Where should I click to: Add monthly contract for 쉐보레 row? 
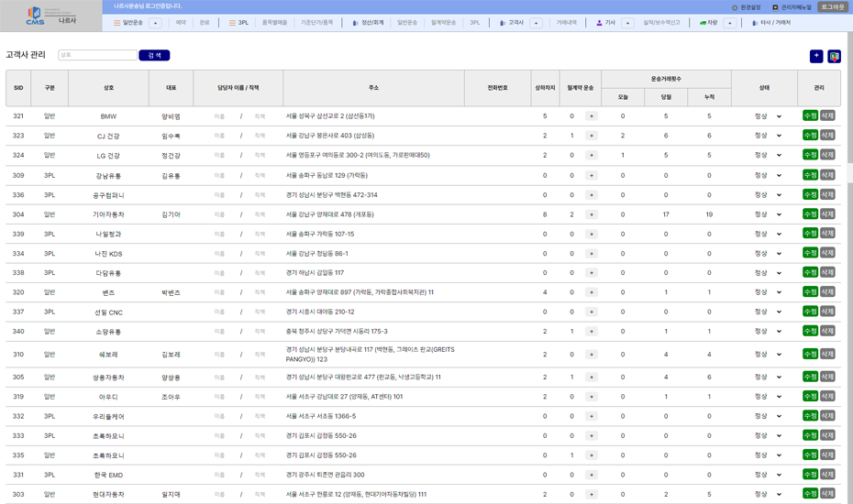tap(592, 355)
